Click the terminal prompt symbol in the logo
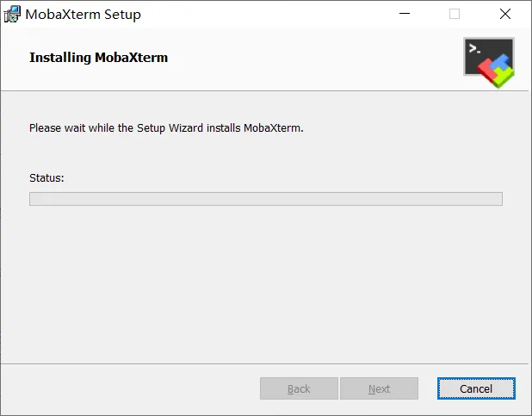 tap(474, 48)
